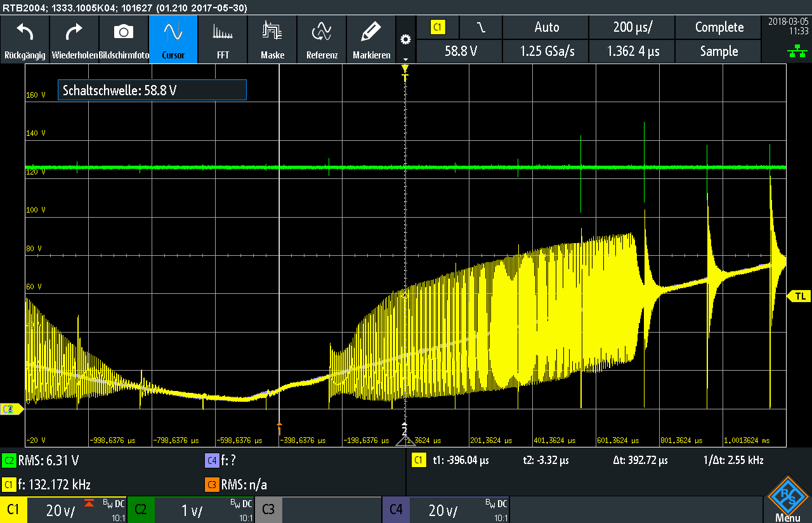Click the C2 RMS: 6.31 V measurement
Viewport: 812px width, 523px height.
[42, 461]
